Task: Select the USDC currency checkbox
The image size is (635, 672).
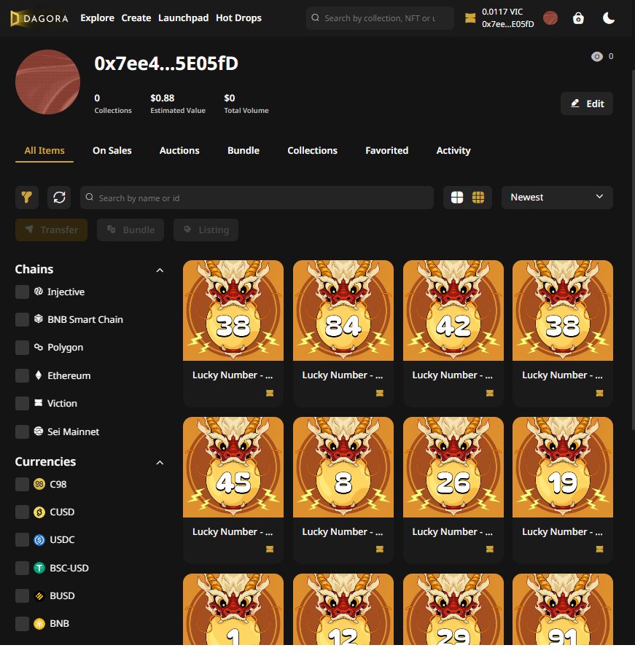Action: (23, 539)
